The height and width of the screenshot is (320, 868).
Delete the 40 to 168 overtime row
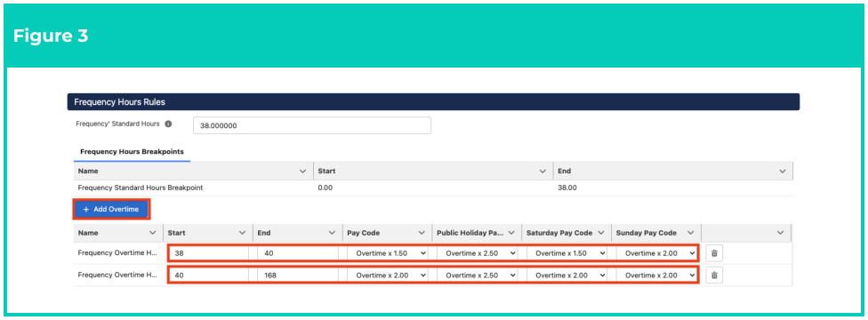714,275
